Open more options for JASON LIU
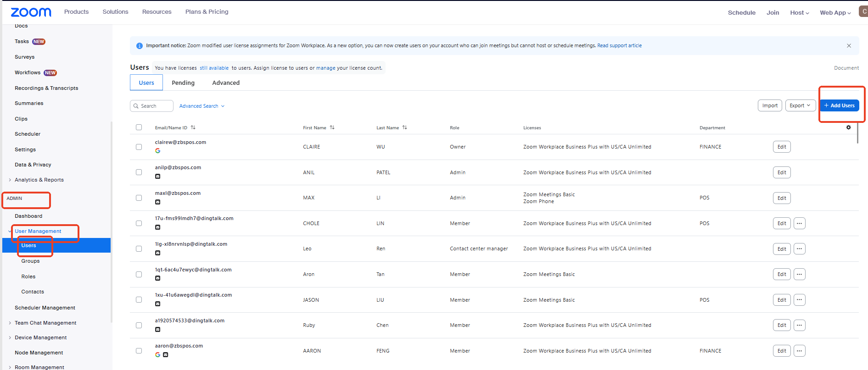 (799, 300)
